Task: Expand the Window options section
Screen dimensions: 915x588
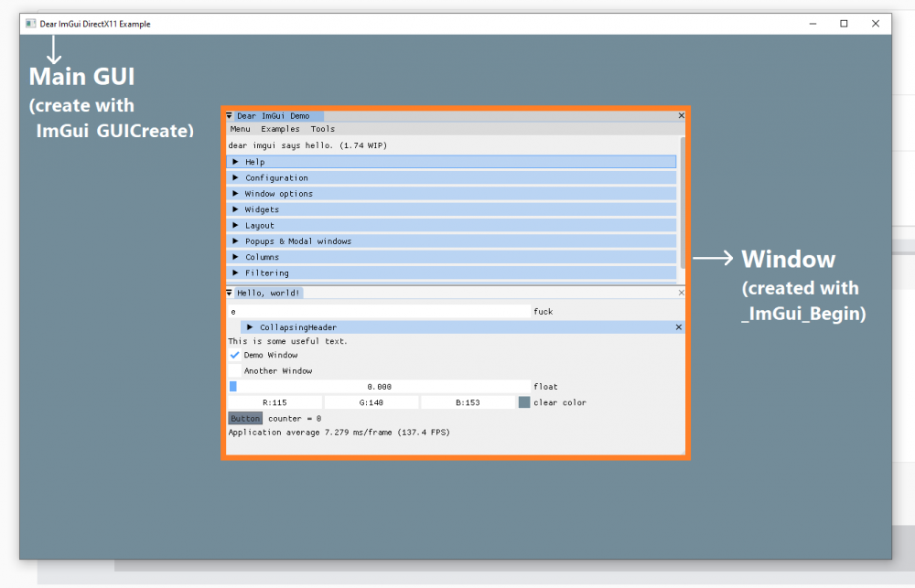Action: pyautogui.click(x=451, y=193)
